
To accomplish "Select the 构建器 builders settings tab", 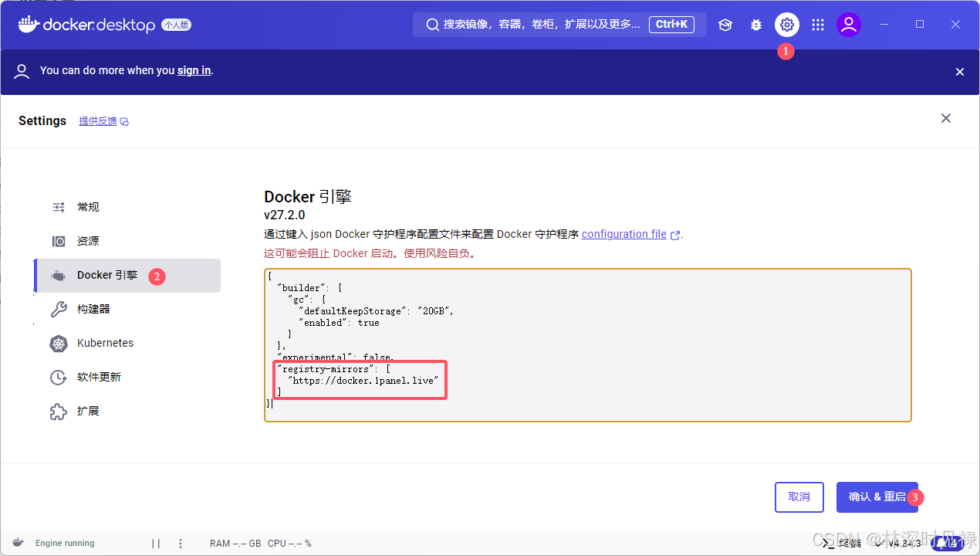I will click(x=127, y=309).
